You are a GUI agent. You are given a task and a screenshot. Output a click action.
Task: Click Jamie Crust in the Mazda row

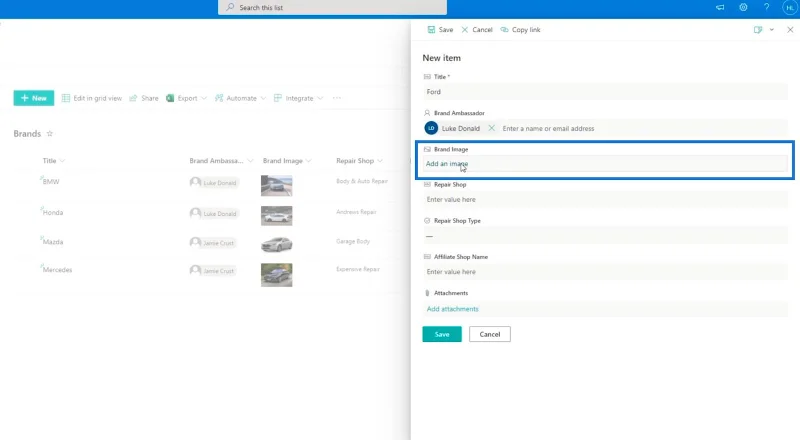tap(213, 243)
